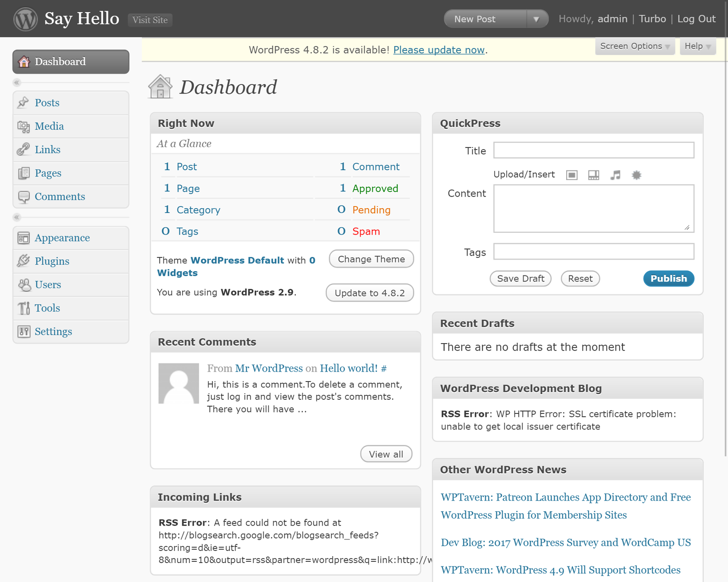
Task: Open the New Post dropdown arrow
Action: pos(537,19)
